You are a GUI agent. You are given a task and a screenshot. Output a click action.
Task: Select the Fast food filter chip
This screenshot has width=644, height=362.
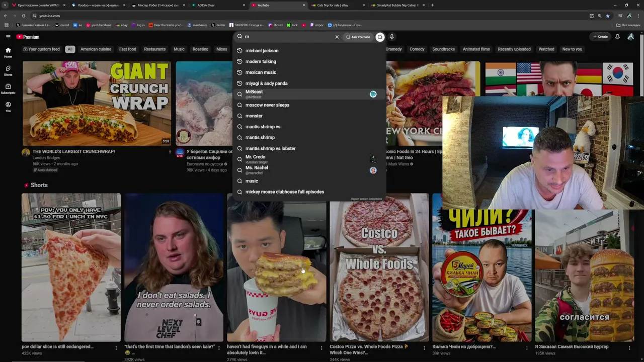coord(128,49)
